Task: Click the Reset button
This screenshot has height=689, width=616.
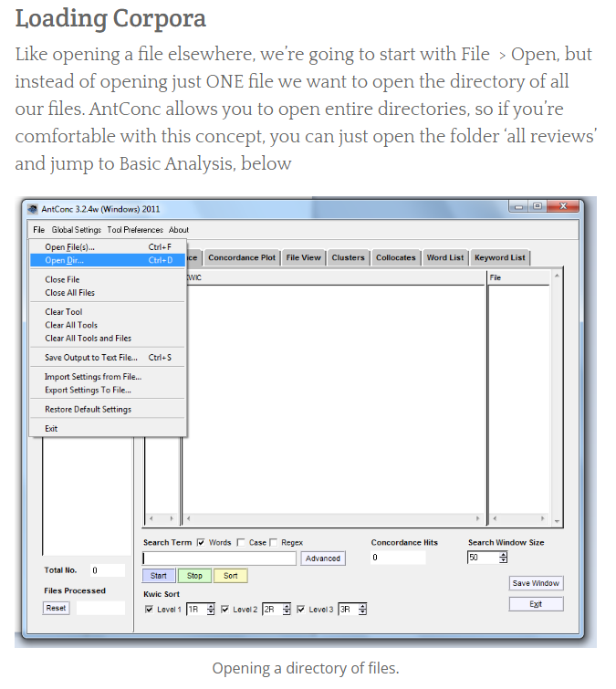Action: click(x=56, y=608)
